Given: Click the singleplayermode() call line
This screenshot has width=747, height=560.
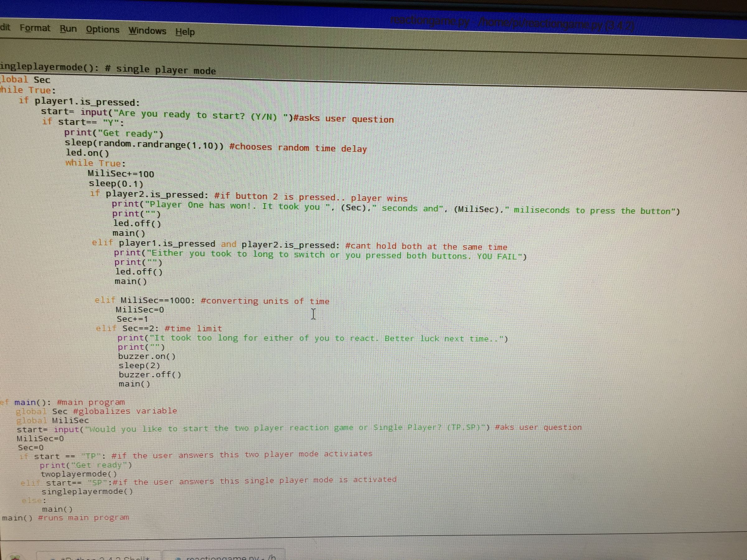Looking at the screenshot, I should [x=88, y=491].
